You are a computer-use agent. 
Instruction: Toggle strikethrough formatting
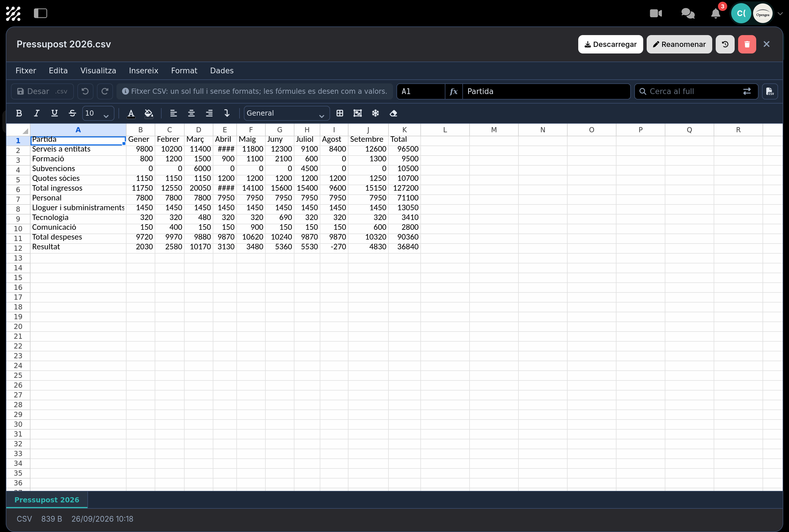coord(72,113)
